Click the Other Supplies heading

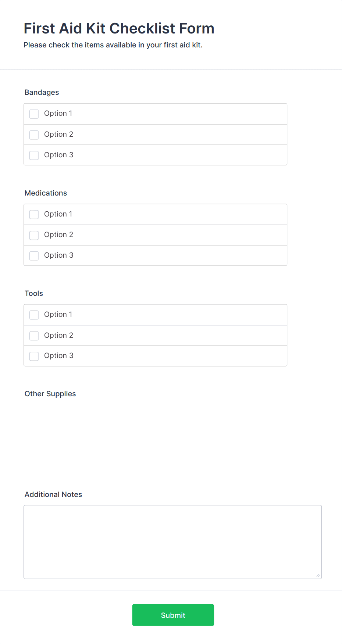coord(50,394)
